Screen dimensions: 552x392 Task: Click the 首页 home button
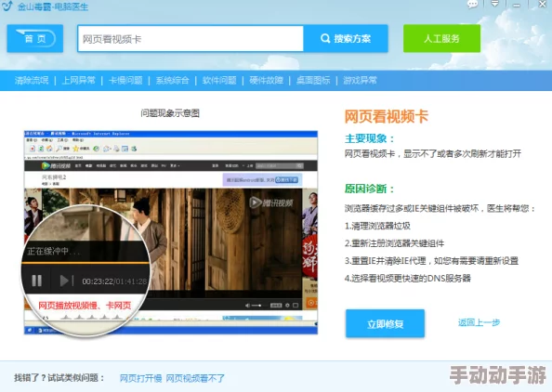pyautogui.click(x=35, y=38)
